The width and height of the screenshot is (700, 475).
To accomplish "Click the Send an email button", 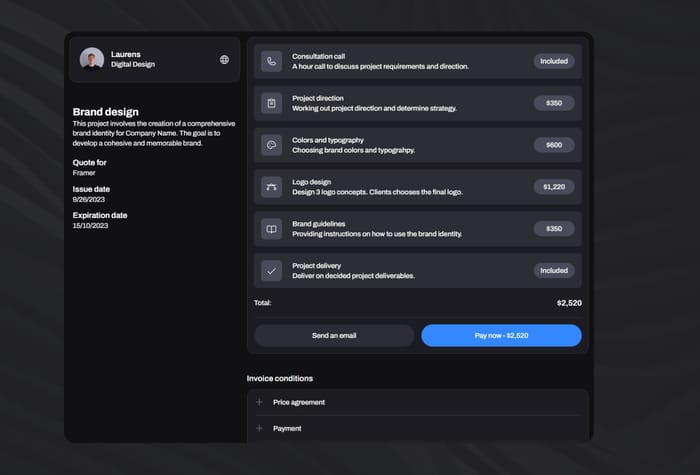I will [334, 336].
